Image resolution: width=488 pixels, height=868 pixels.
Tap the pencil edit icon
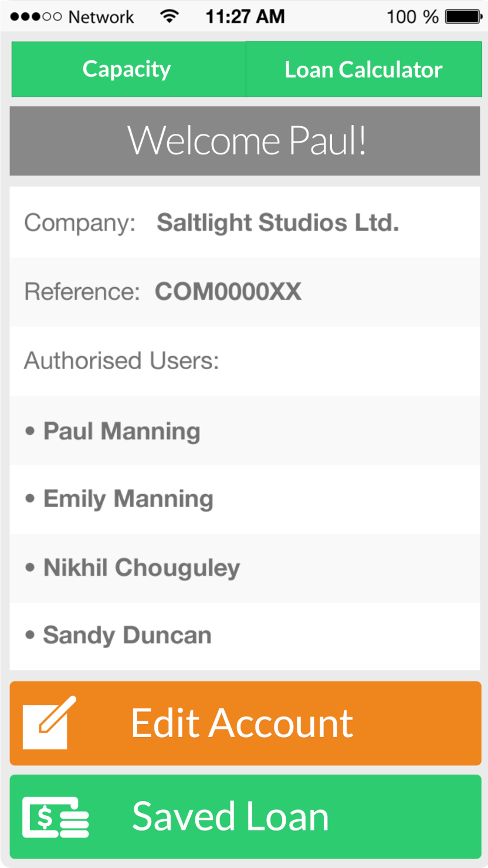tap(49, 723)
